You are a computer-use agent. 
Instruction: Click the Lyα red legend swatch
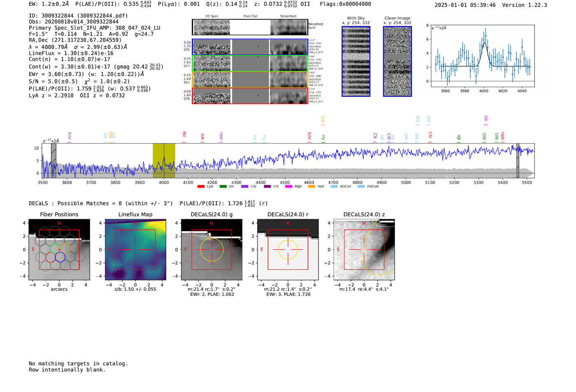coord(201,186)
